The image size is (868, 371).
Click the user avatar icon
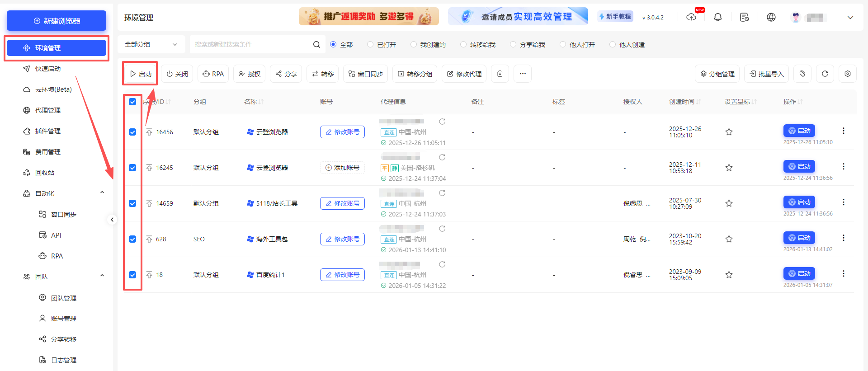coord(796,17)
